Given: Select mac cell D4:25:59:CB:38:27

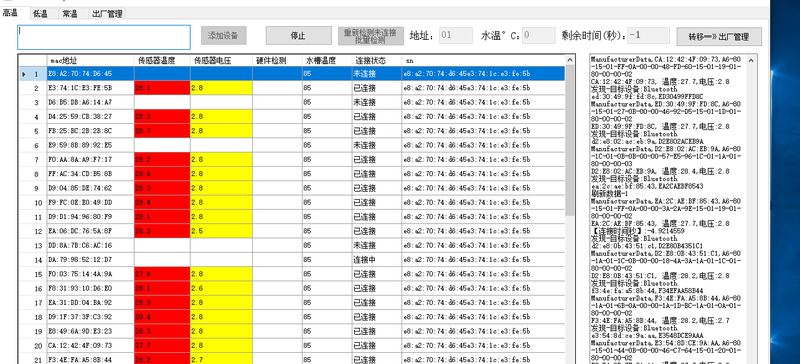Looking at the screenshot, I should pyautogui.click(x=90, y=116).
